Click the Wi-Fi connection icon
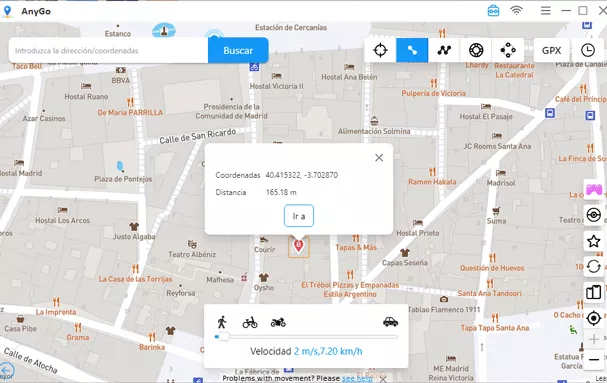The width and height of the screenshot is (607, 383). coord(516,10)
